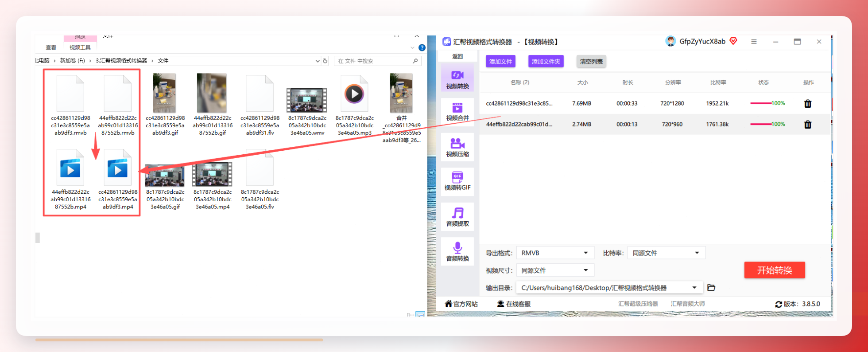Click the progress bar of the cc42861129d98c31e3c85... row

(x=761, y=103)
